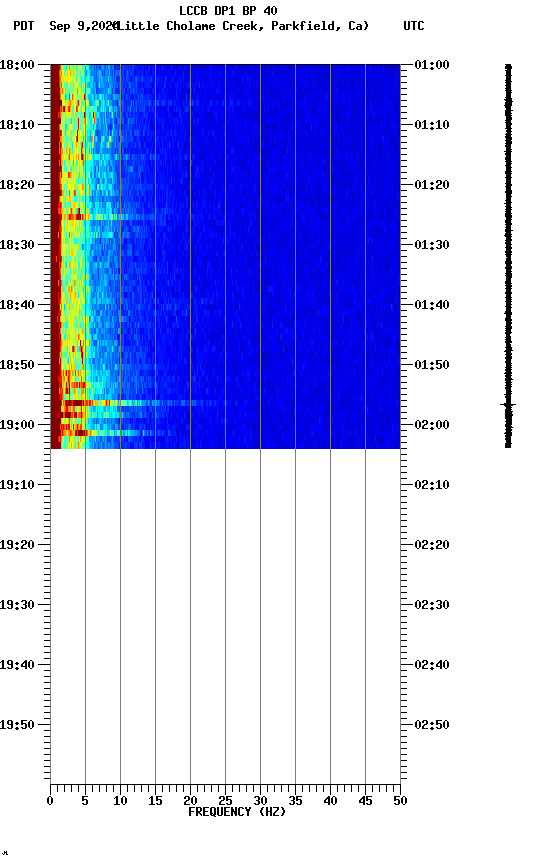This screenshot has width=552, height=864.
Task: Click the '19:30' PDT time label
Action: pyautogui.click(x=17, y=605)
